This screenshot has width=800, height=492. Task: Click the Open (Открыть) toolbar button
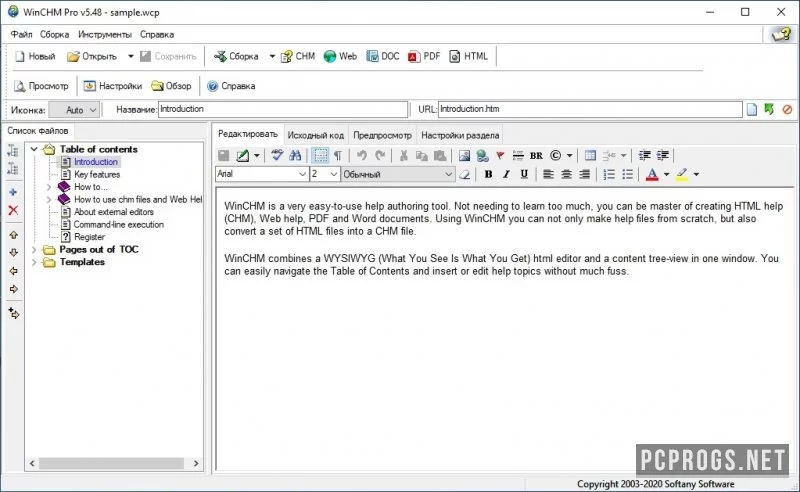click(92, 56)
